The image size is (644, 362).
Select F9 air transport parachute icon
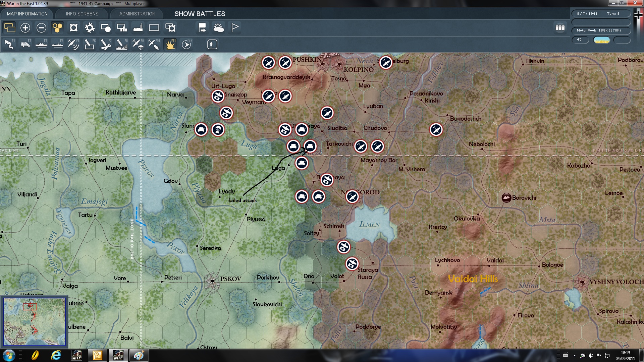(138, 44)
